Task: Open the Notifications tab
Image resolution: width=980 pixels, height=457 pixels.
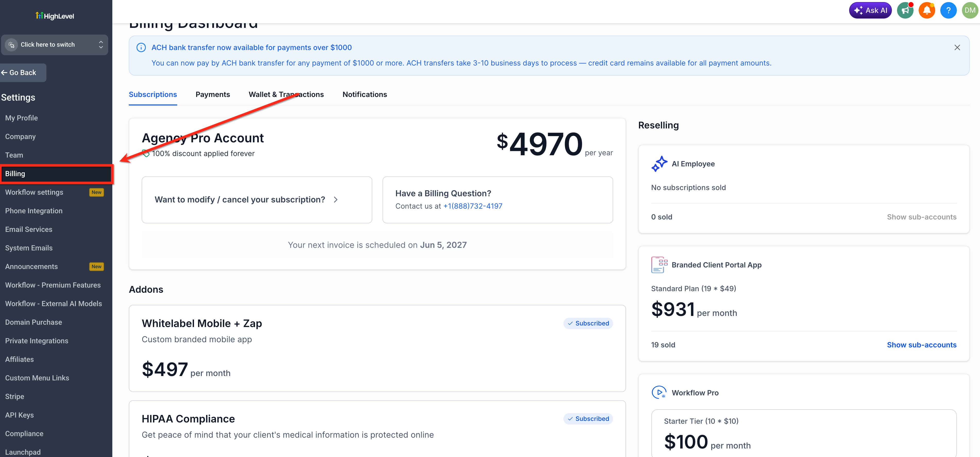Action: (365, 94)
